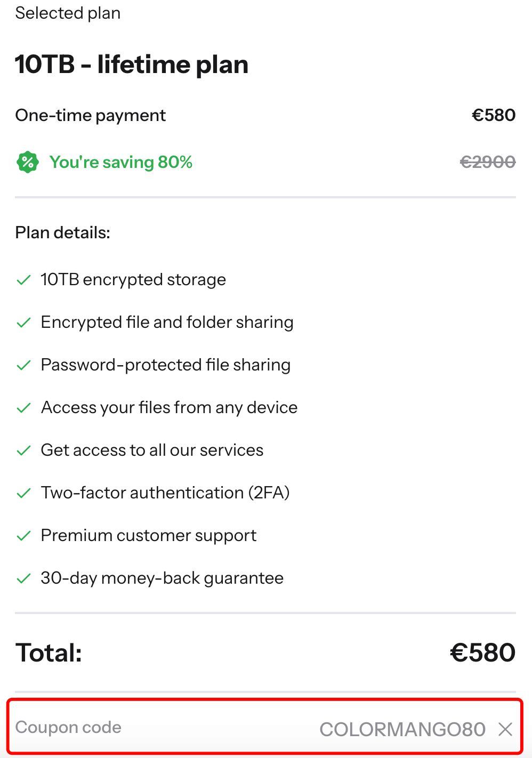Click the checkmark beside Get access to all our services
Screen dimensions: 532x758
click(23, 450)
